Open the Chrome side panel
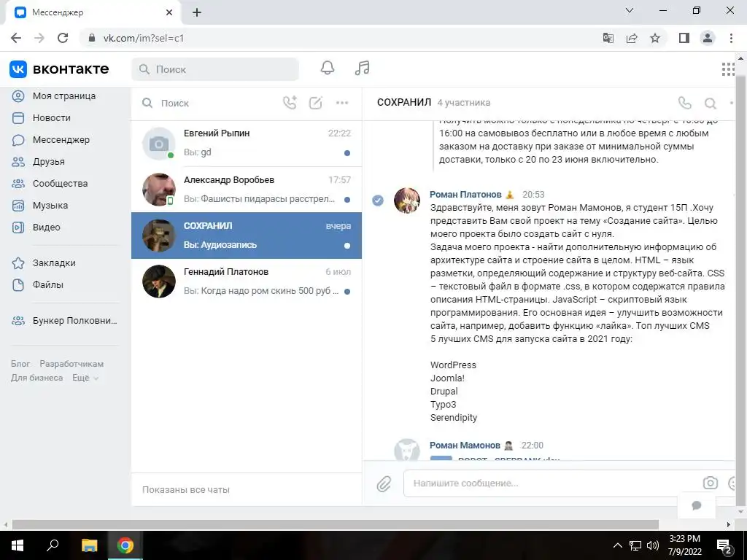The height and width of the screenshot is (560, 747). (x=684, y=38)
